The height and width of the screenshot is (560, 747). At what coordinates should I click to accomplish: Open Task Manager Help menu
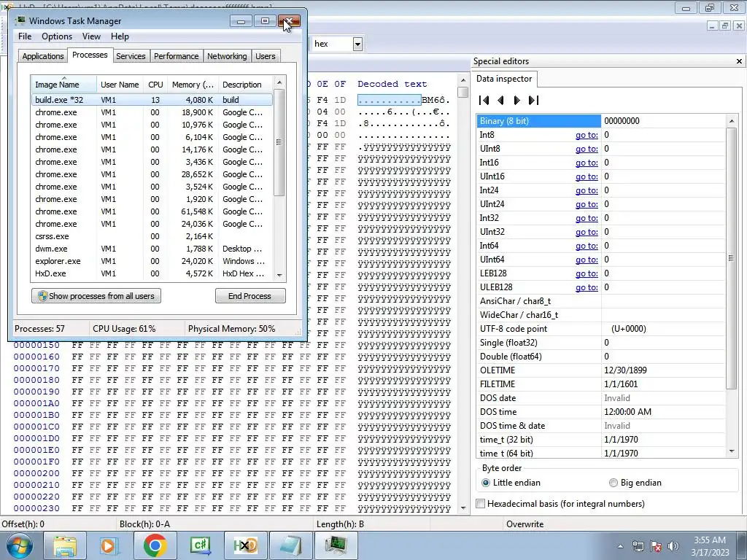[x=120, y=36]
